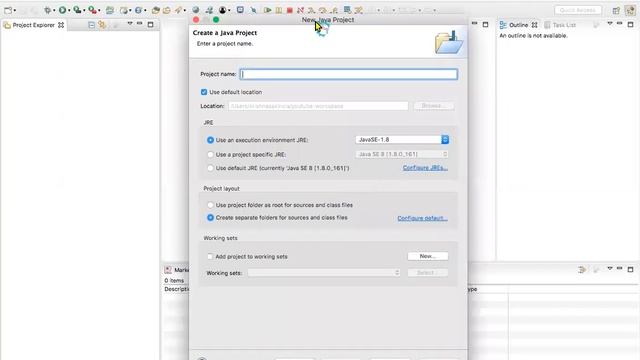Click the red Terminate icon
The height and width of the screenshot is (360, 640).
click(289, 10)
